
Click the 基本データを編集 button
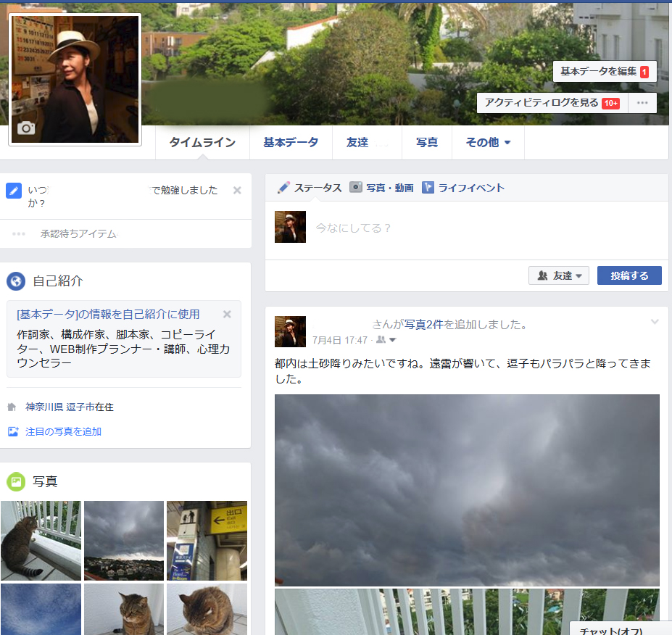[x=605, y=72]
